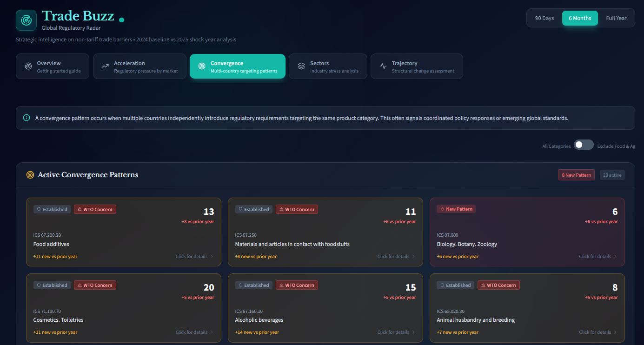Switch to the Convergence tab
The image size is (644, 345).
coord(237,66)
